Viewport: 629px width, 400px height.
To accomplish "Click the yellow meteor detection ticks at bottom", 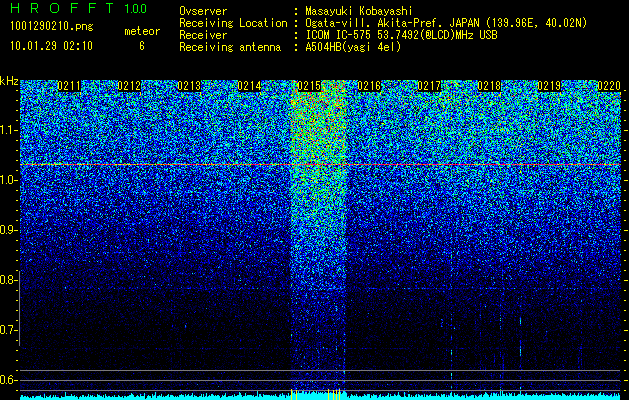I will pos(316,394).
